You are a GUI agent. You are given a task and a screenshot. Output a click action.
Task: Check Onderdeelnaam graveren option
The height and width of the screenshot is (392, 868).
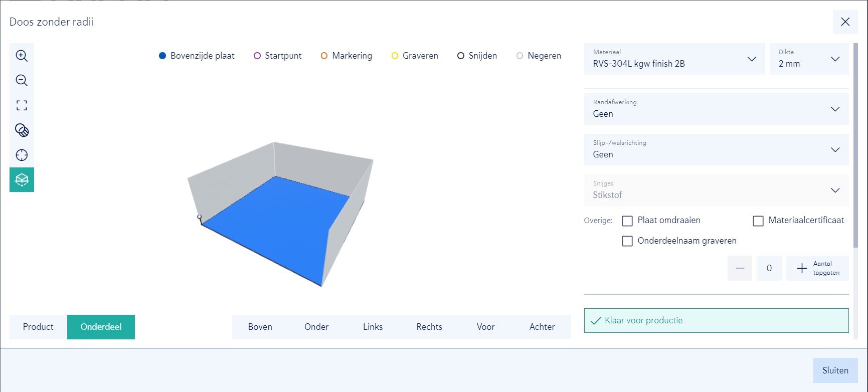pos(627,241)
